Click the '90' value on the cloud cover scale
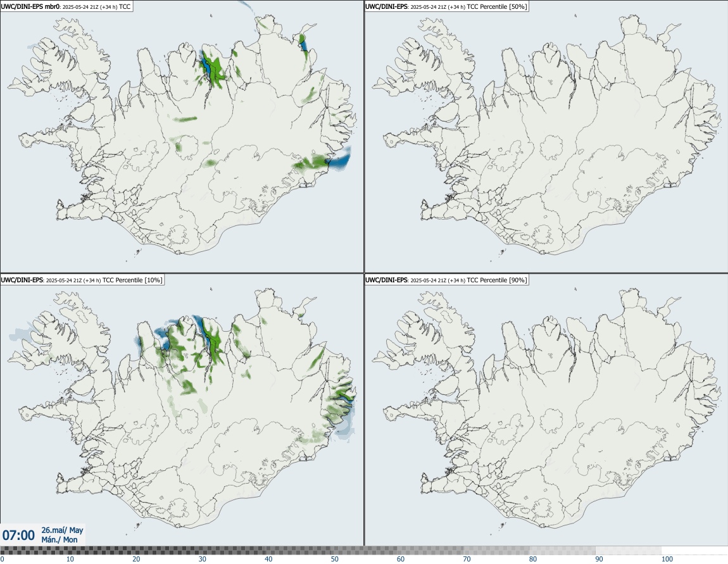 pyautogui.click(x=599, y=559)
